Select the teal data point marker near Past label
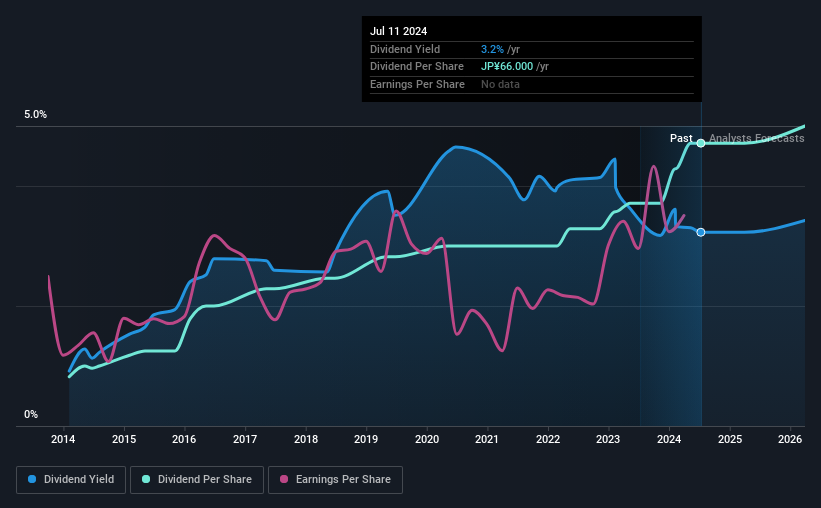 (701, 143)
